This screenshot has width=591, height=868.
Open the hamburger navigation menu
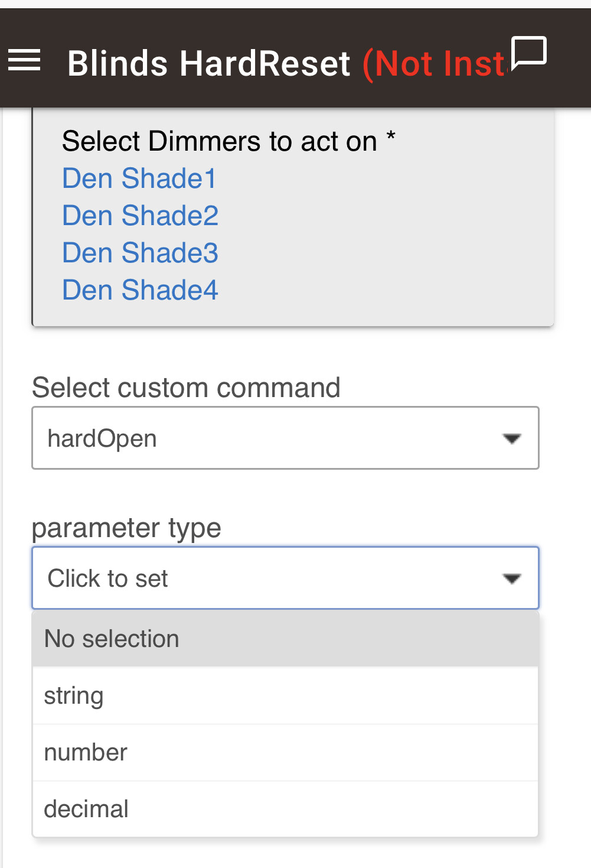[x=24, y=60]
